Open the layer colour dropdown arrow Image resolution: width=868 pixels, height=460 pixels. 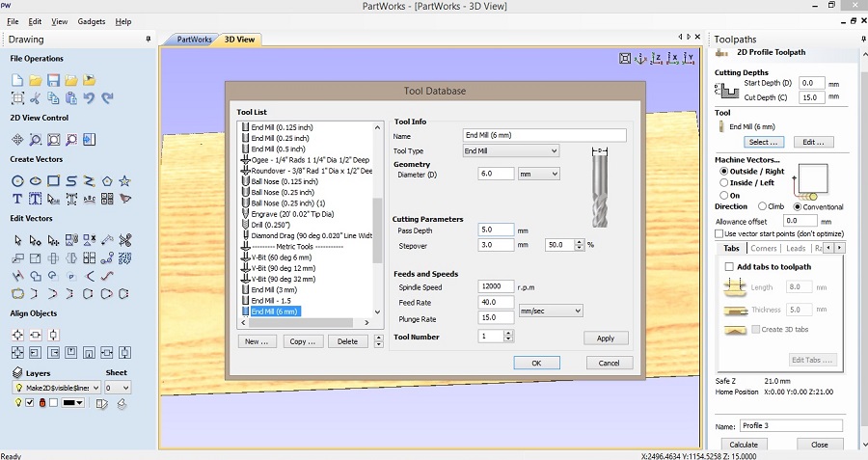[79, 403]
